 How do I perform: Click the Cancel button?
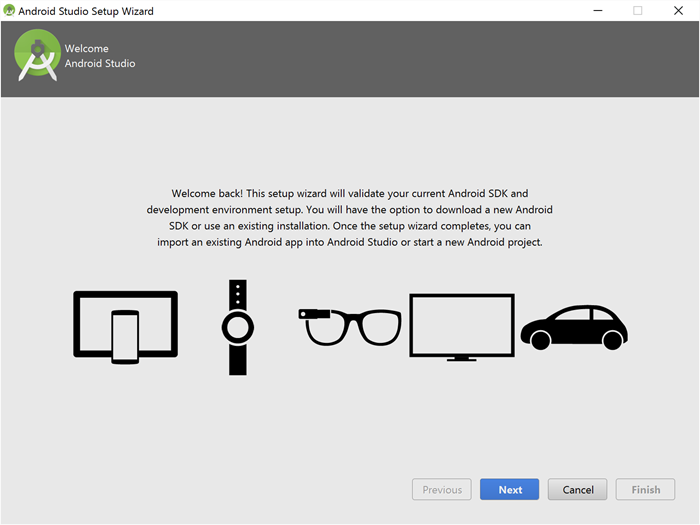[x=578, y=490]
